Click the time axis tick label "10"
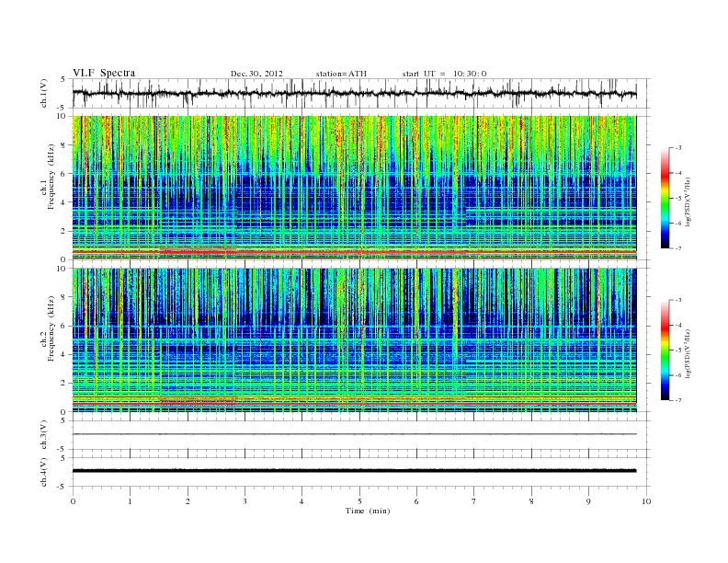The height and width of the screenshot is (563, 728). (646, 501)
